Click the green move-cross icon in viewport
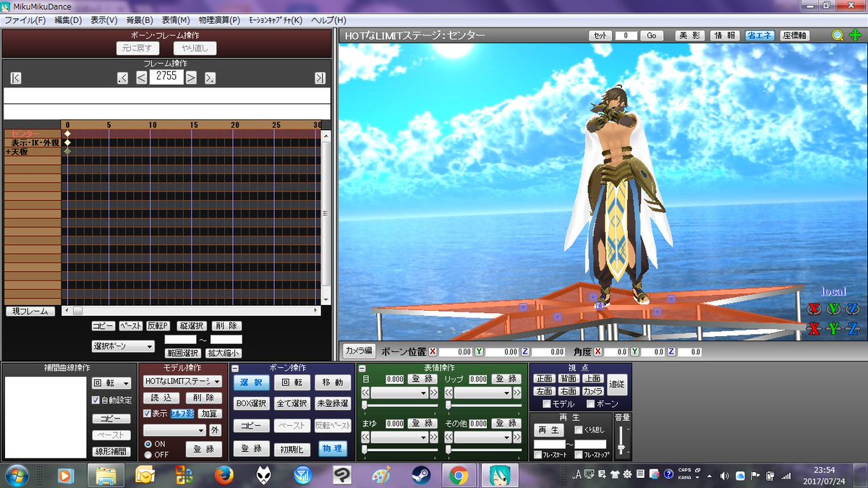The width and height of the screenshot is (868, 488). pyautogui.click(x=855, y=35)
